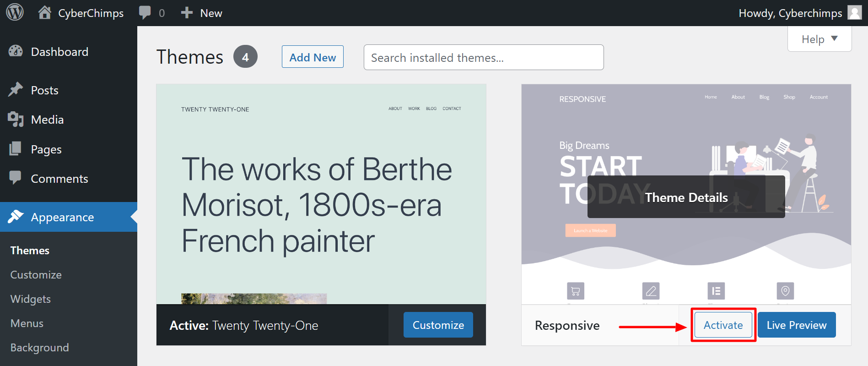
Task: Open the Howdy, Cyberchimps account link
Action: (x=790, y=13)
